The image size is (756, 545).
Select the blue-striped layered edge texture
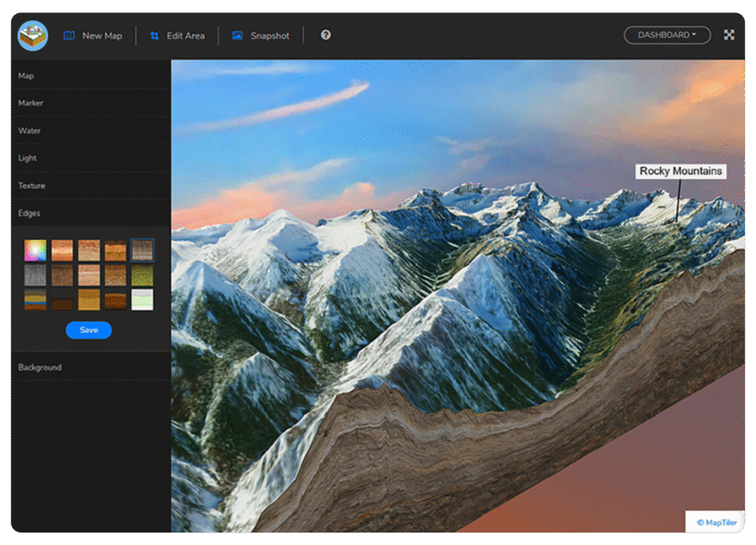pyautogui.click(x=35, y=300)
